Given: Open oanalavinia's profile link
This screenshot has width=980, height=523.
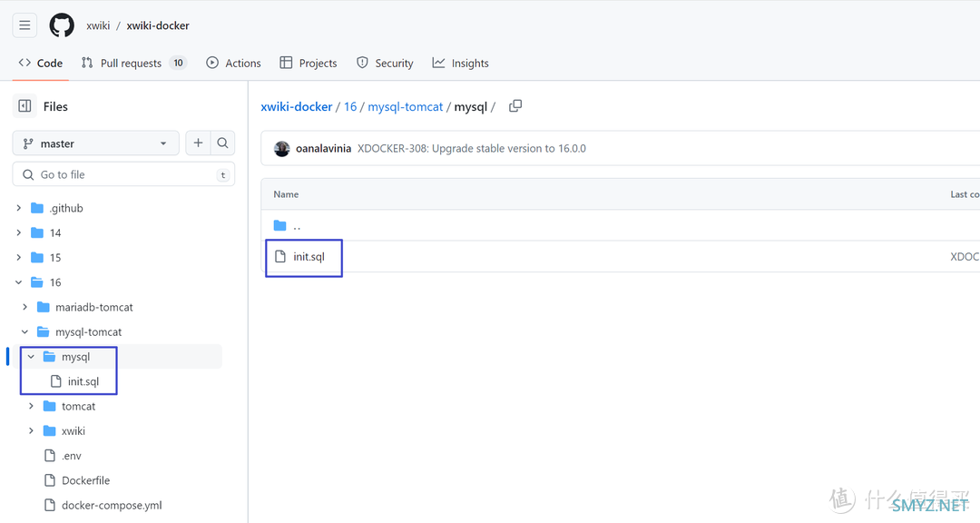Looking at the screenshot, I should (323, 149).
